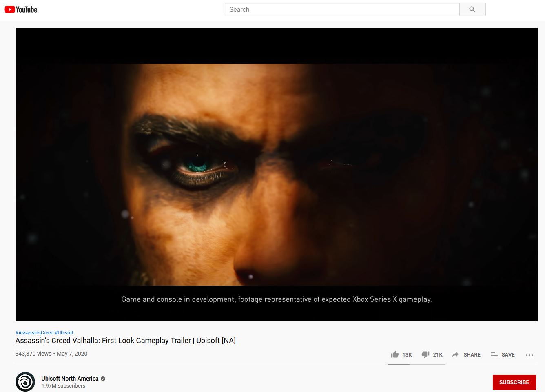Open the three-dot more actions menu
The image size is (545, 392).
529,355
